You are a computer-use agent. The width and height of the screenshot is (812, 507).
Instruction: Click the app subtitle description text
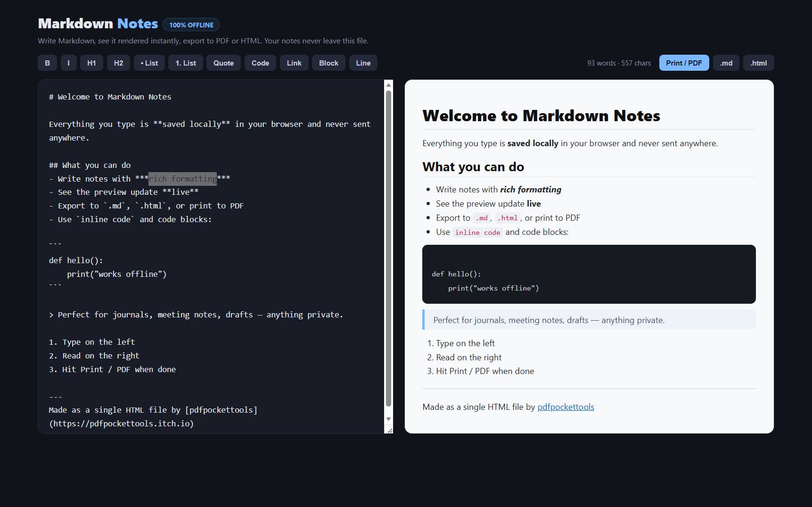[203, 41]
